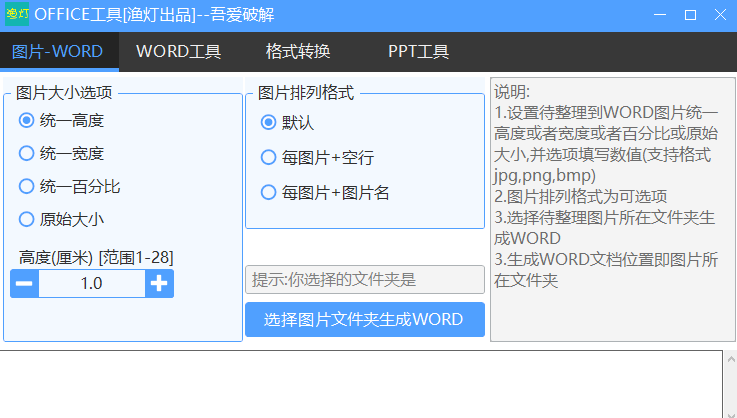Minimize the OFFICE工具 window
737x418 pixels.
coord(660,15)
